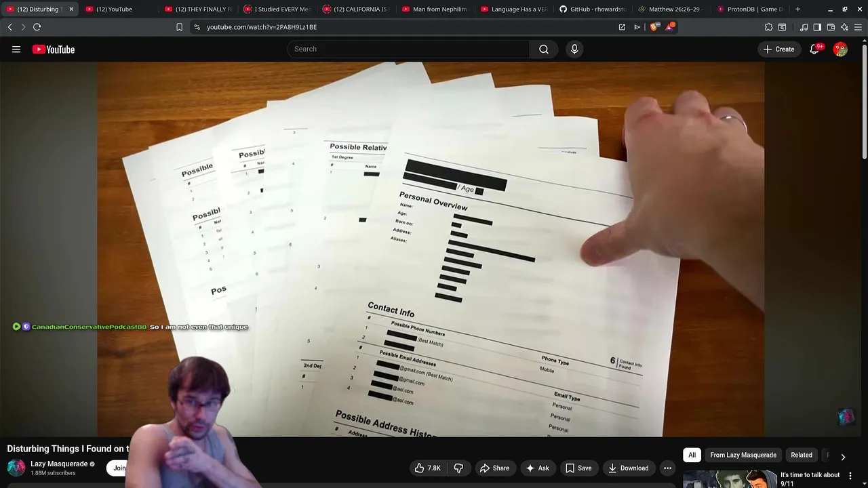Open the YouTube guide hamburger menu
Image resolution: width=868 pixels, height=488 pixels.
click(16, 49)
